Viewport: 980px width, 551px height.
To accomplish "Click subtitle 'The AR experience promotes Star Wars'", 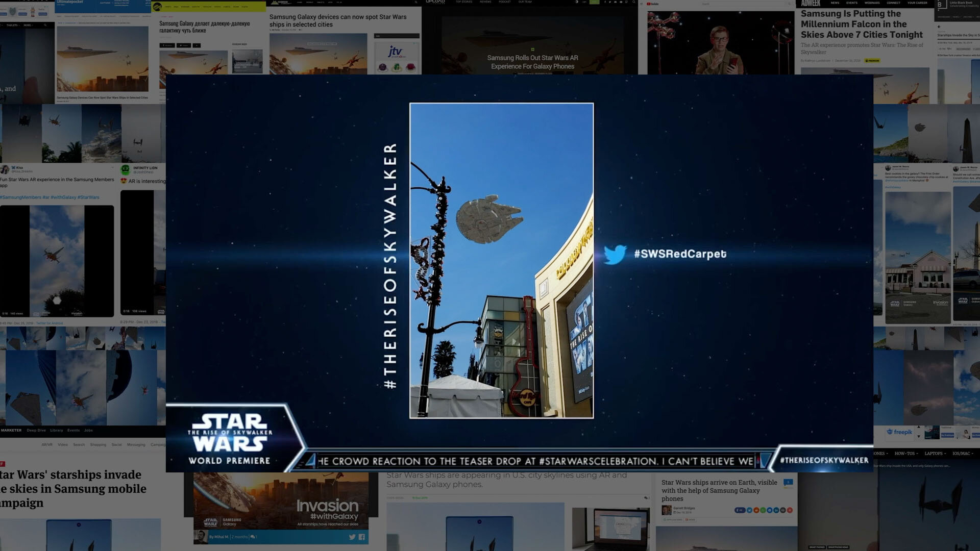I will [862, 48].
